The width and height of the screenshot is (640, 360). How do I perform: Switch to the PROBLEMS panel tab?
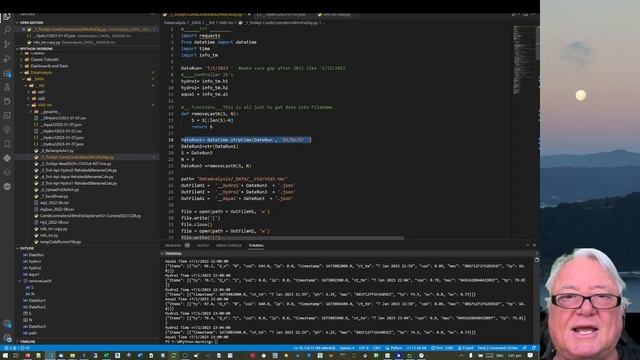coord(173,245)
